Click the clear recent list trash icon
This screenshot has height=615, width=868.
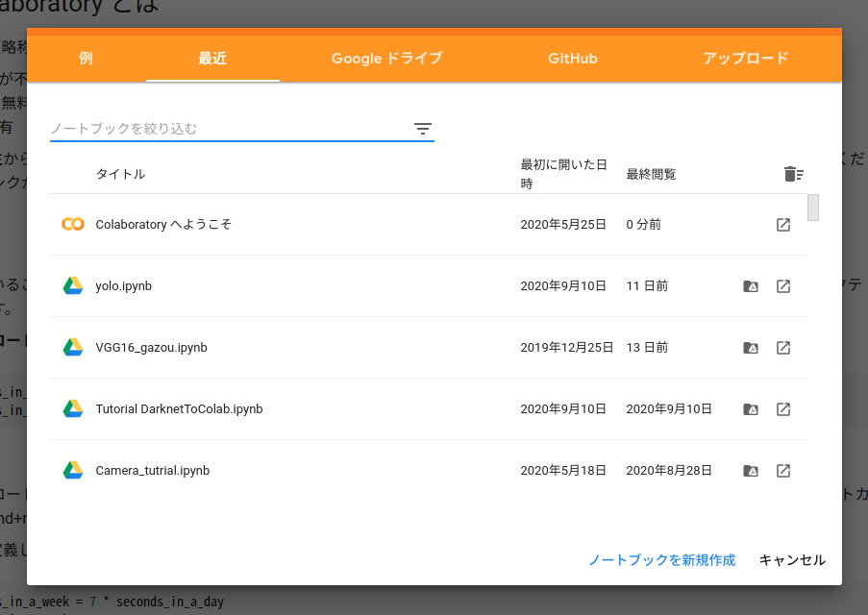(793, 174)
